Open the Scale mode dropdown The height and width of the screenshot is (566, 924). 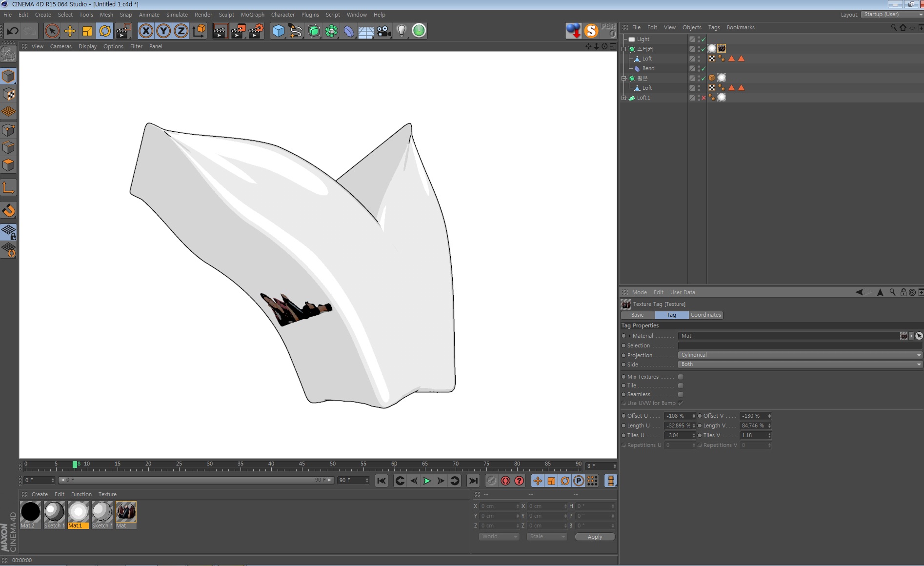coord(546,537)
